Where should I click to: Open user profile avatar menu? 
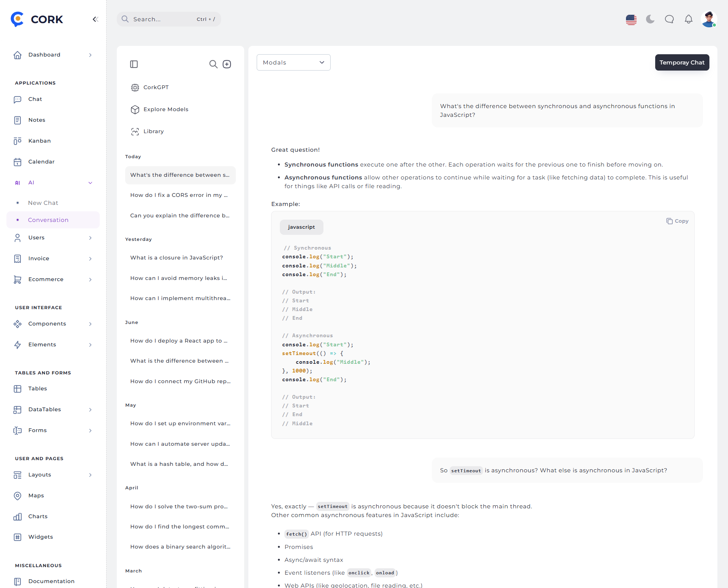click(708, 19)
